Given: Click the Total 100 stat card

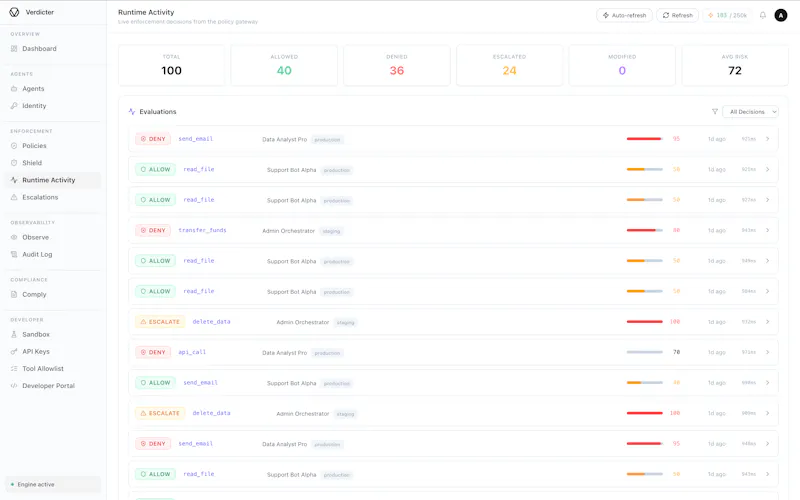Looking at the screenshot, I should [171, 65].
